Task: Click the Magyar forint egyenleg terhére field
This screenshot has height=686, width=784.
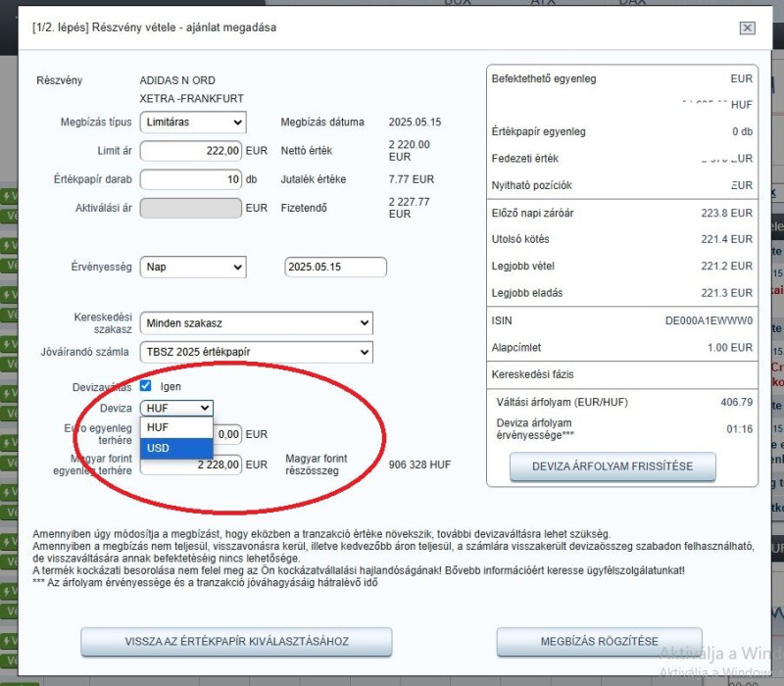Action: [x=191, y=465]
